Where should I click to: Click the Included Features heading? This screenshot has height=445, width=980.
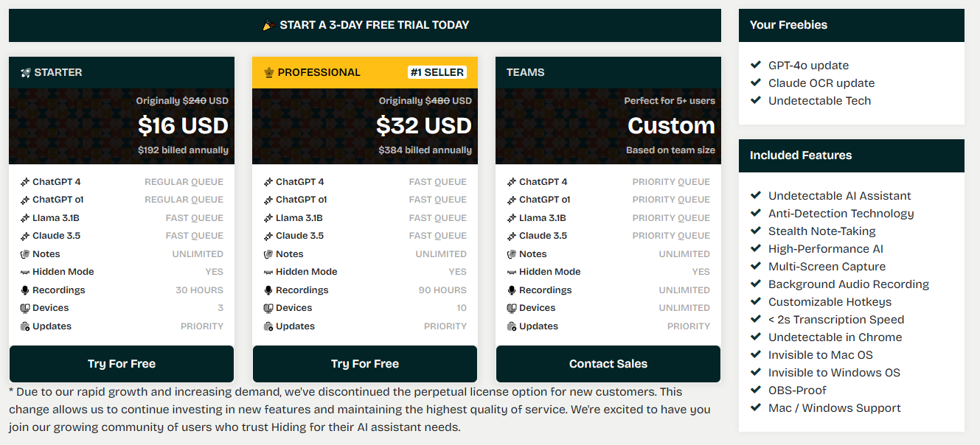pos(801,155)
